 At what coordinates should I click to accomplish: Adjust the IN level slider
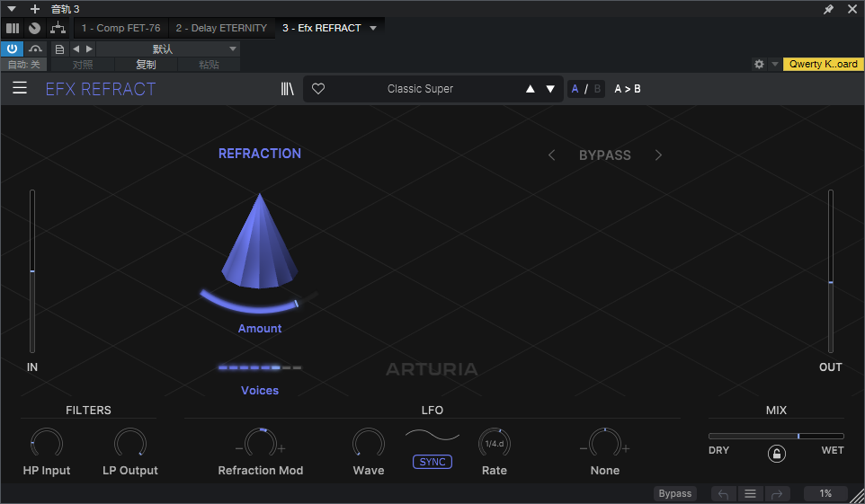[32, 271]
